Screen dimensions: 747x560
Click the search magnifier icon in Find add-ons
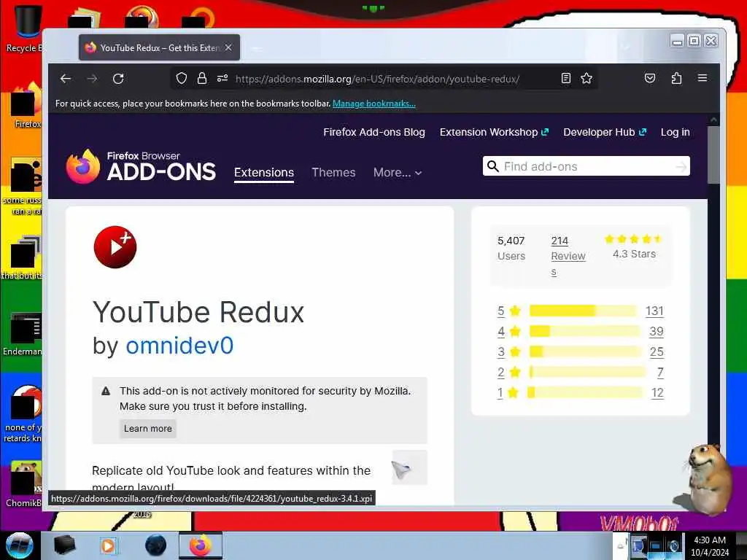coord(493,166)
